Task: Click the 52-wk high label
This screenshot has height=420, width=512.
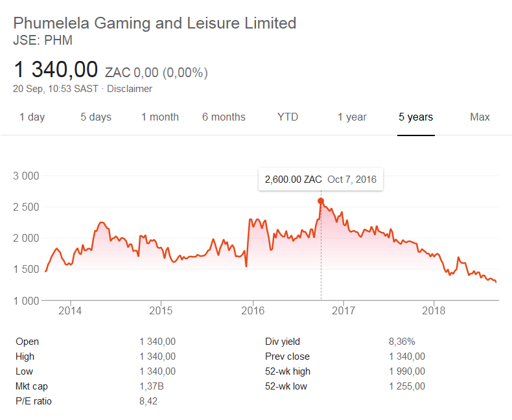Action: point(288,371)
